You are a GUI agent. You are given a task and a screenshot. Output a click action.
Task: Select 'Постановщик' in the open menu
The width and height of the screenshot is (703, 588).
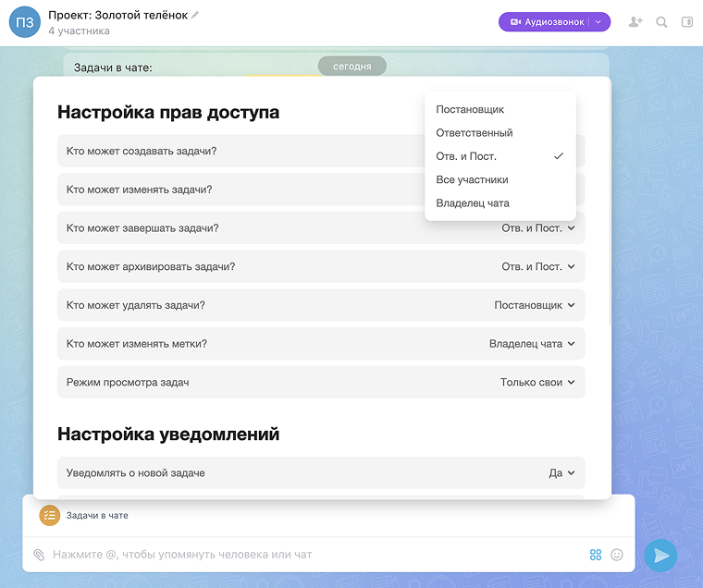[x=470, y=109]
